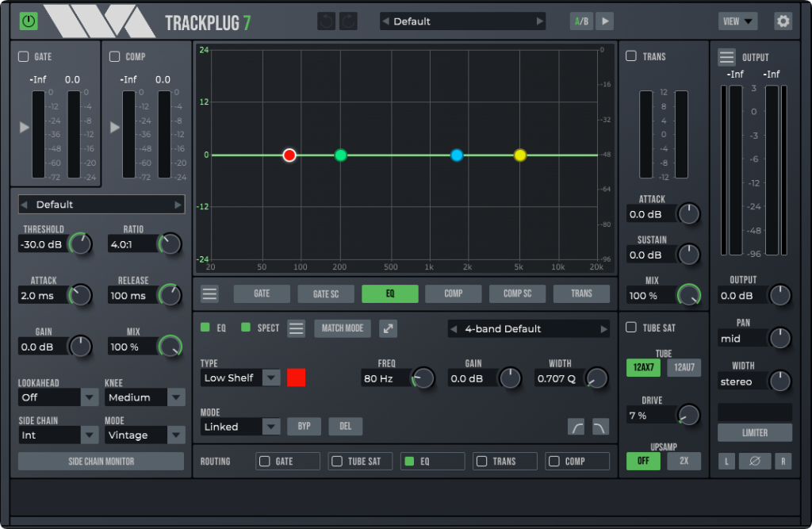Viewport: 812px width, 529px height.
Task: Click the Limiter button
Action: (x=755, y=432)
